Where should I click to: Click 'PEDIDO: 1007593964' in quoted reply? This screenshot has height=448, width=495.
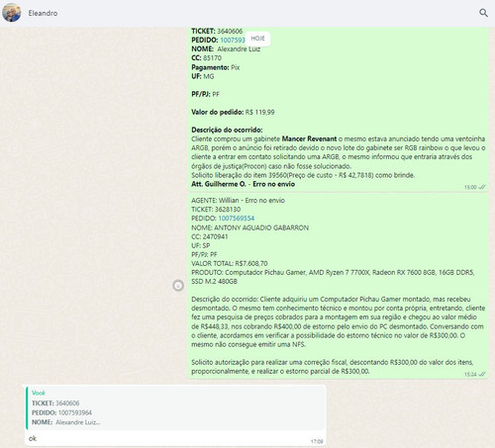pyautogui.click(x=61, y=412)
